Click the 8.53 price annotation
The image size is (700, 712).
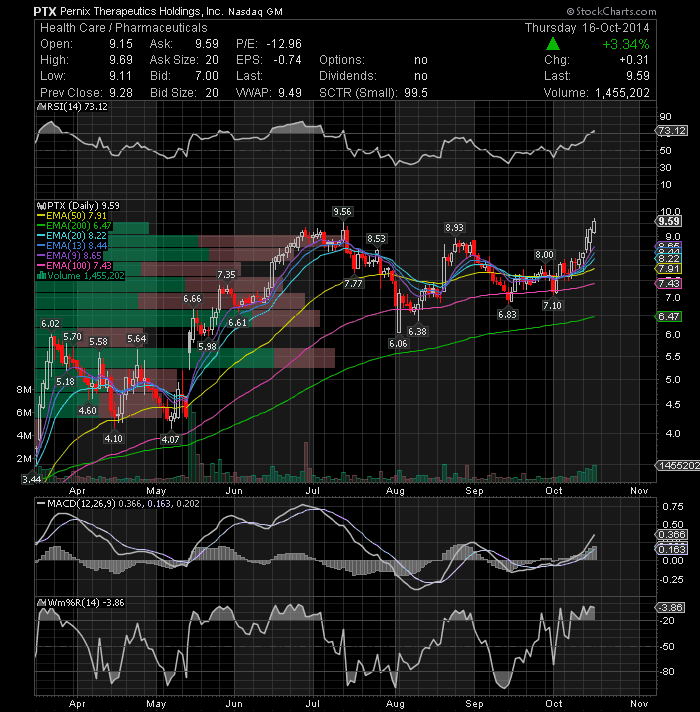pyautogui.click(x=376, y=238)
